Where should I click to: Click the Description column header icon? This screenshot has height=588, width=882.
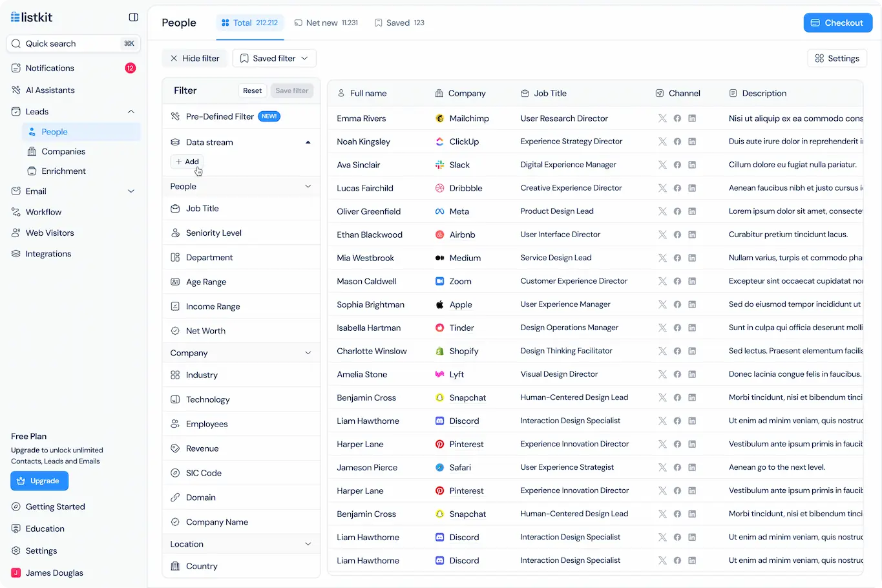tap(733, 93)
